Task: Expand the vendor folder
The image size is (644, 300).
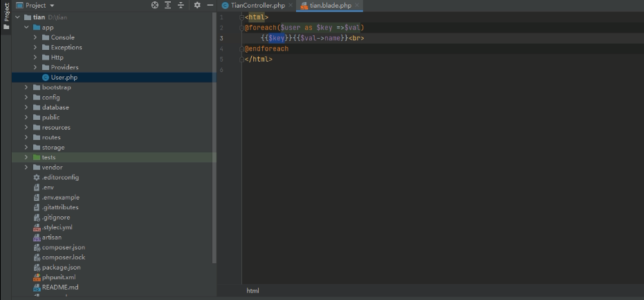Action: coord(26,167)
